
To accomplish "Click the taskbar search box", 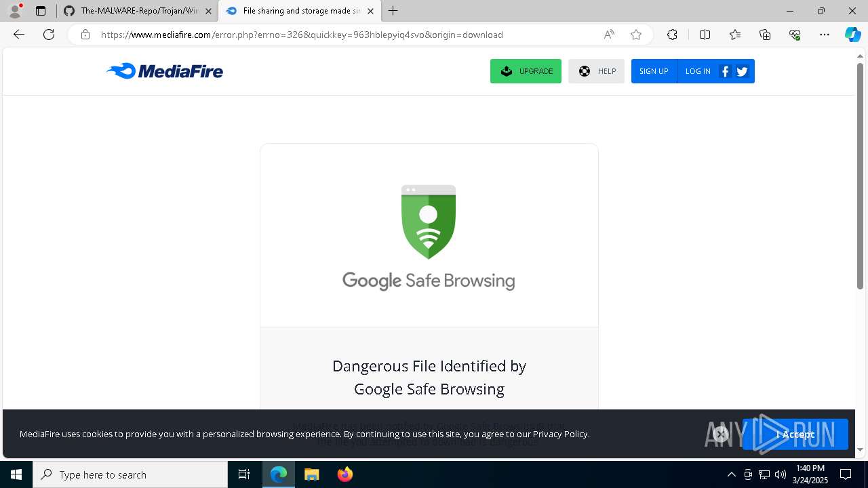I will [x=130, y=474].
